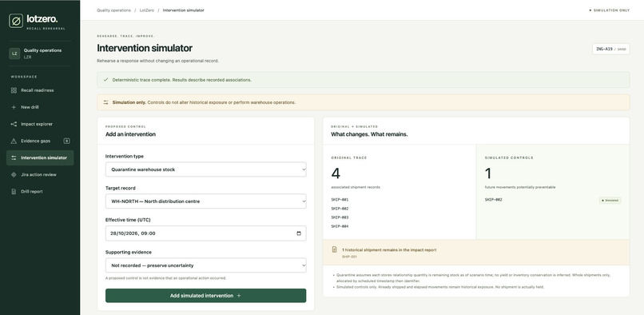This screenshot has width=644, height=315.
Task: Click the LZ workspace avatar
Action: pyautogui.click(x=14, y=54)
